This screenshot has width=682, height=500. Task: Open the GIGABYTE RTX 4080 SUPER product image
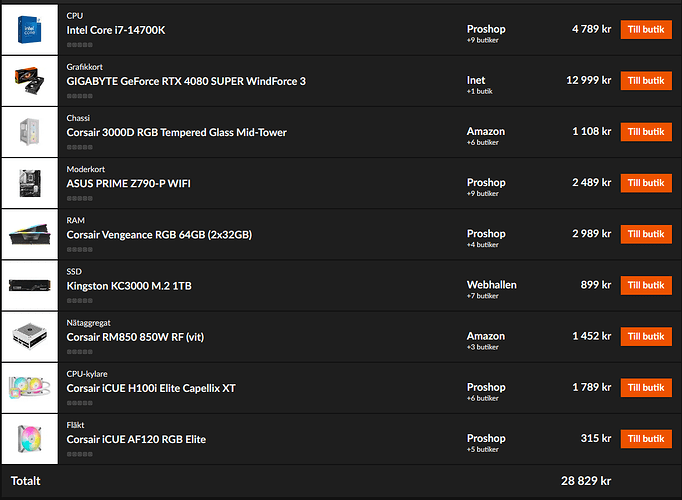click(30, 81)
